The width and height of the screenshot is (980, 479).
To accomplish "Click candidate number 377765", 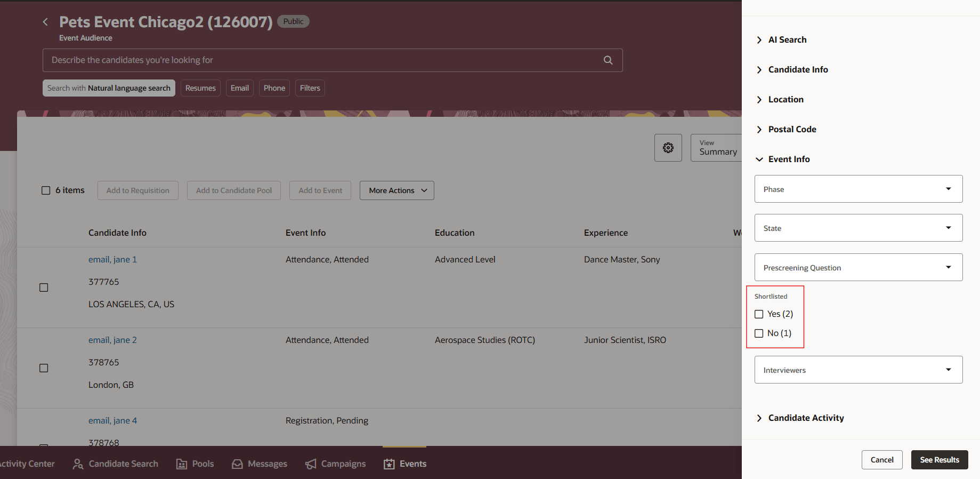I will point(104,282).
